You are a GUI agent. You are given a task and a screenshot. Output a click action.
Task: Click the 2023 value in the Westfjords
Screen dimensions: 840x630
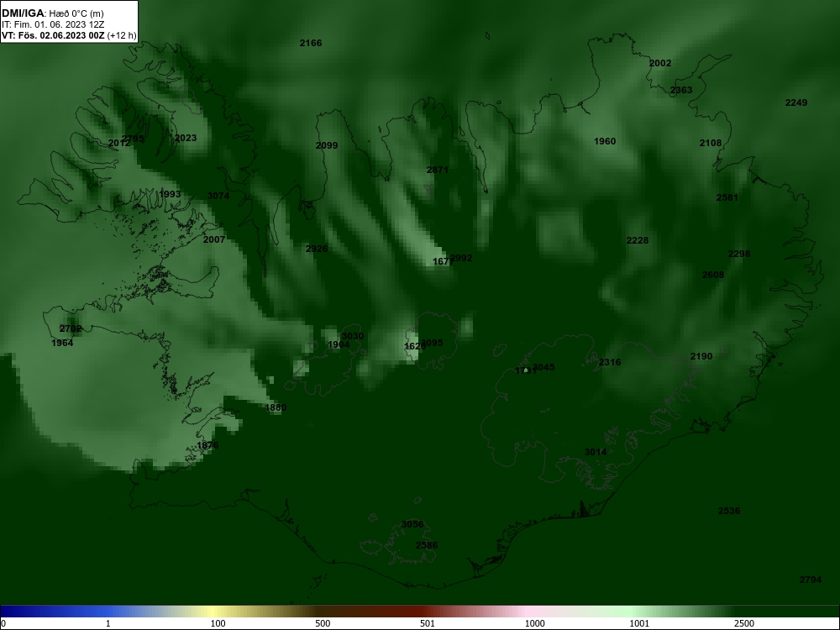[186, 139]
